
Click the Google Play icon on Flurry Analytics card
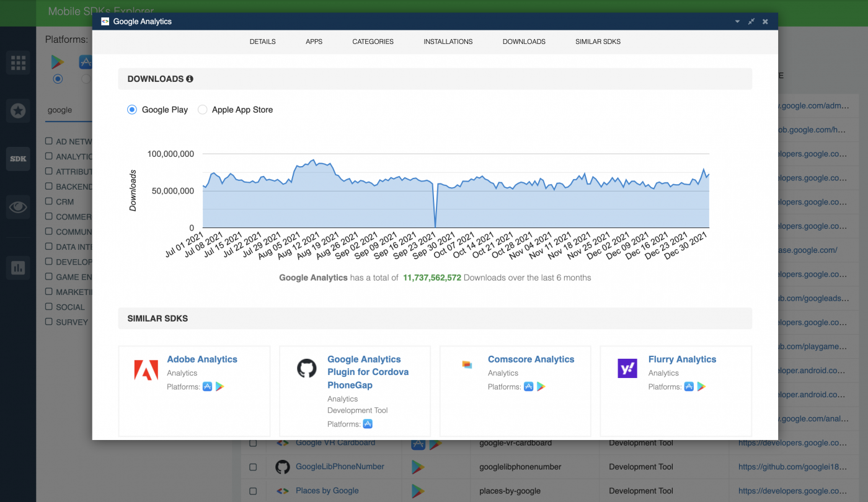click(x=702, y=387)
